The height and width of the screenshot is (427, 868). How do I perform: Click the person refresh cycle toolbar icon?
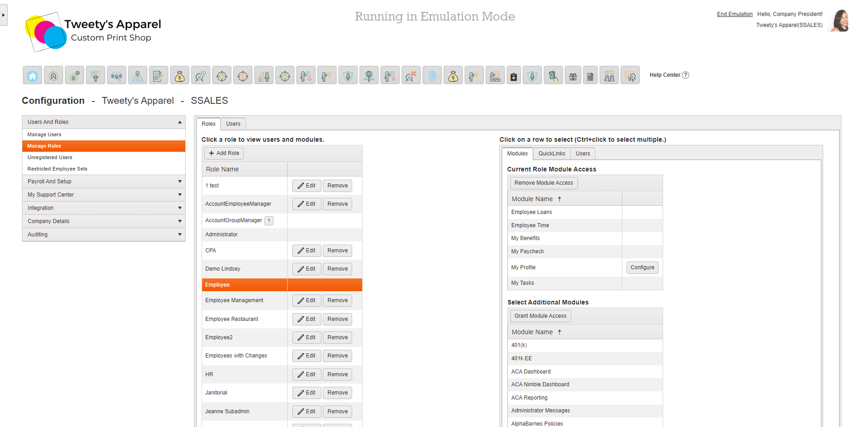(54, 75)
